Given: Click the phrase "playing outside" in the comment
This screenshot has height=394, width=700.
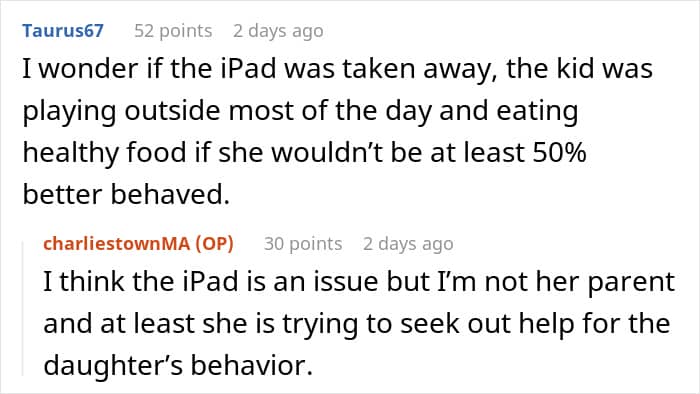Looking at the screenshot, I should pos(121,112).
